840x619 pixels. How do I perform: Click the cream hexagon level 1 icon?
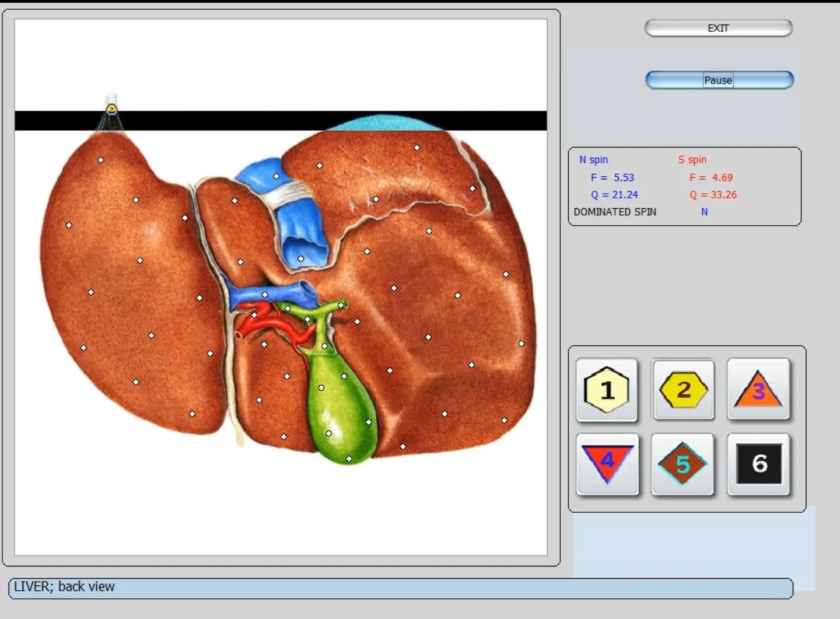pyautogui.click(x=607, y=390)
